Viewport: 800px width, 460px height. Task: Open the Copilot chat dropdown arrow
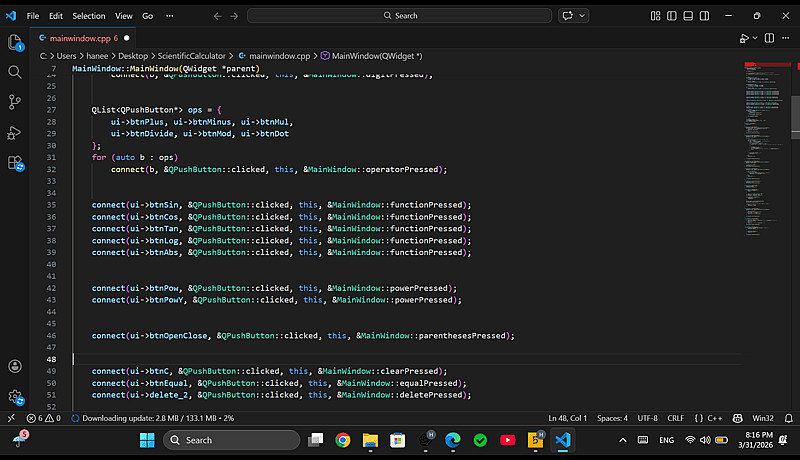coord(582,16)
